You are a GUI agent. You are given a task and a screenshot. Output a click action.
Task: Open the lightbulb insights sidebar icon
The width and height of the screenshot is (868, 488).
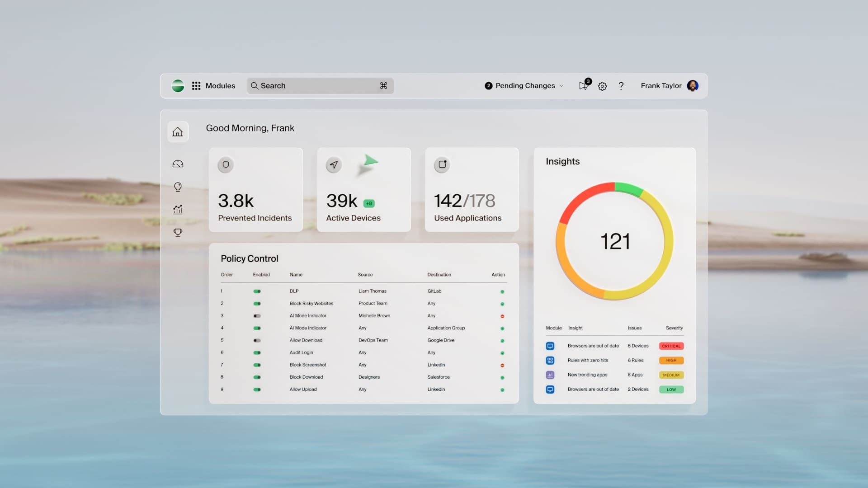(x=178, y=187)
